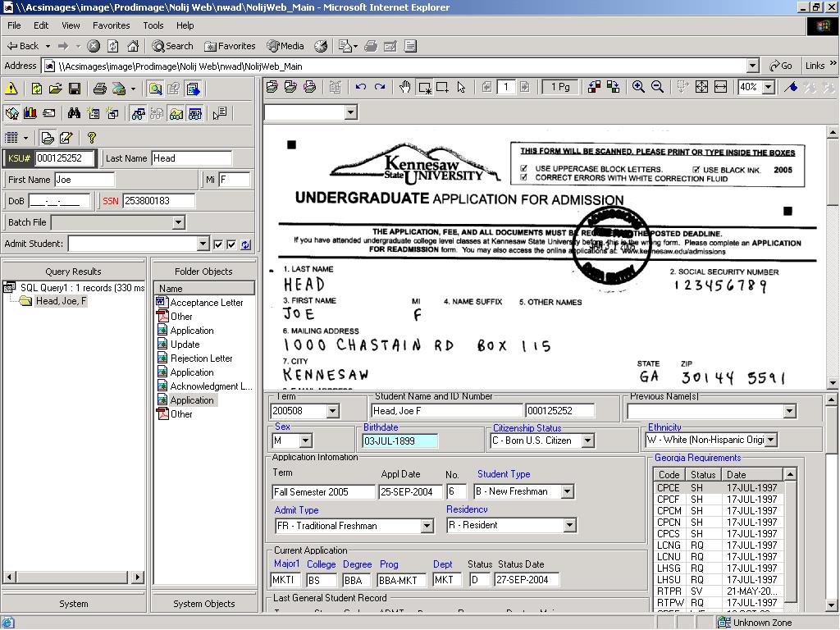
Task: Click the redo arrow in viewer toolbar
Action: [x=380, y=87]
